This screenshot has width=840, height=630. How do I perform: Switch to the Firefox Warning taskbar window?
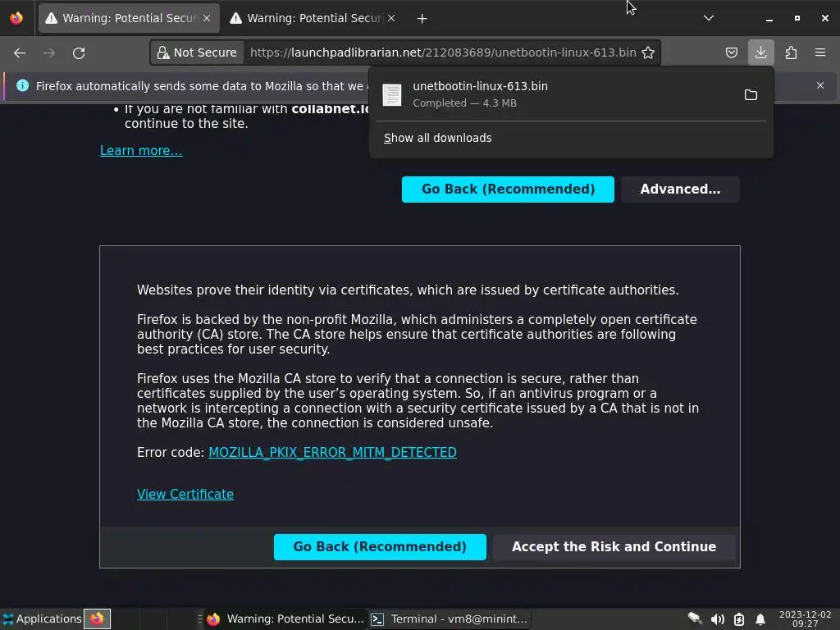285,619
